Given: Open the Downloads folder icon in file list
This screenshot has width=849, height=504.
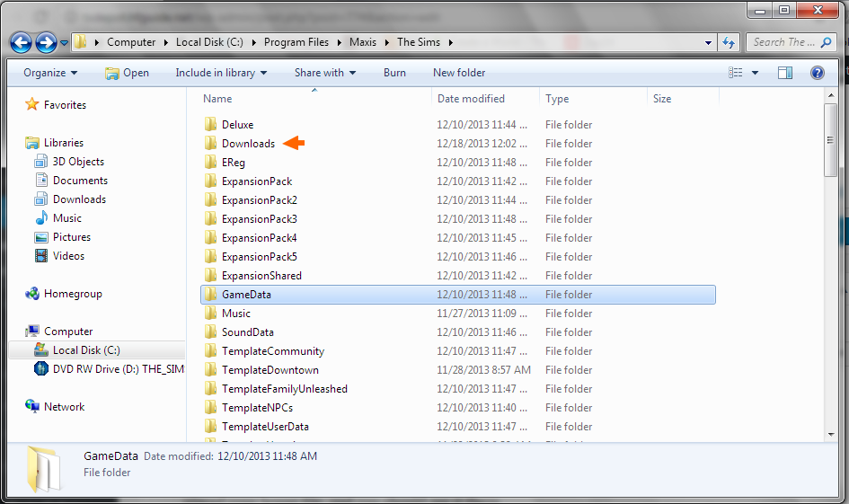Looking at the screenshot, I should pyautogui.click(x=211, y=144).
